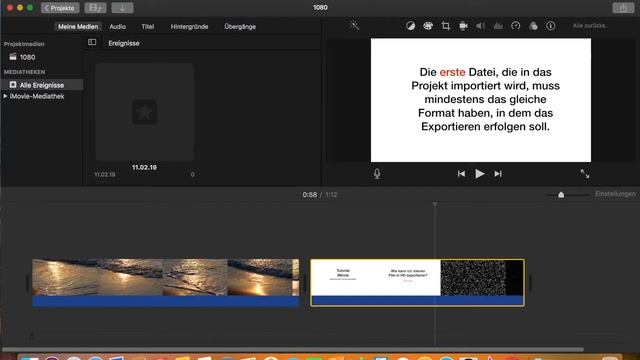640x360 pixels.
Task: Click the import media down-arrow button
Action: [x=122, y=8]
